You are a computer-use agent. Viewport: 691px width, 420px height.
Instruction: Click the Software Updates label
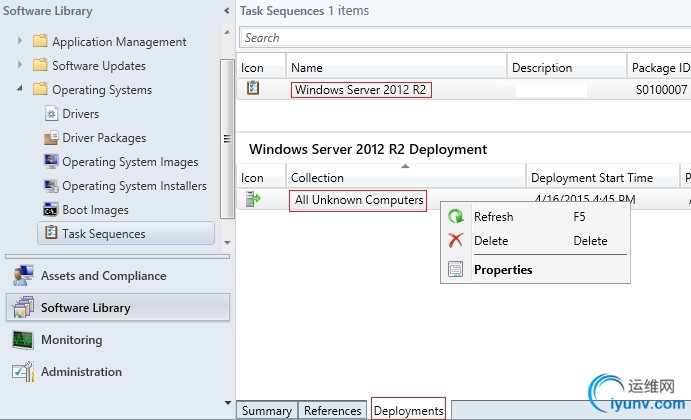(99, 66)
